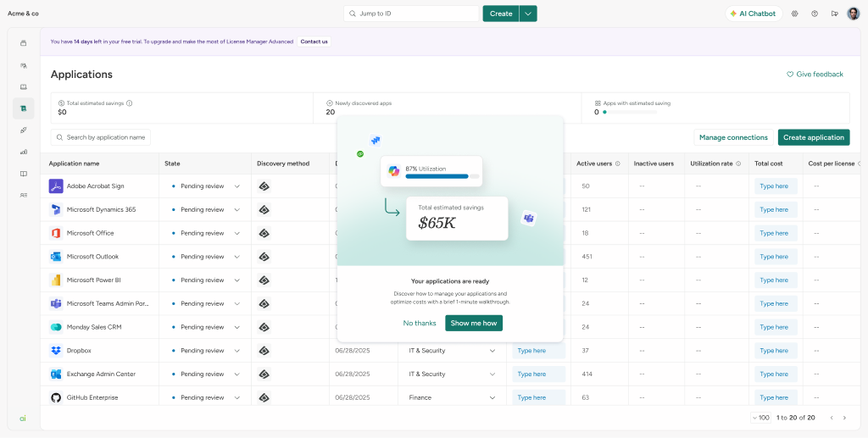Open Manage connections

click(733, 137)
